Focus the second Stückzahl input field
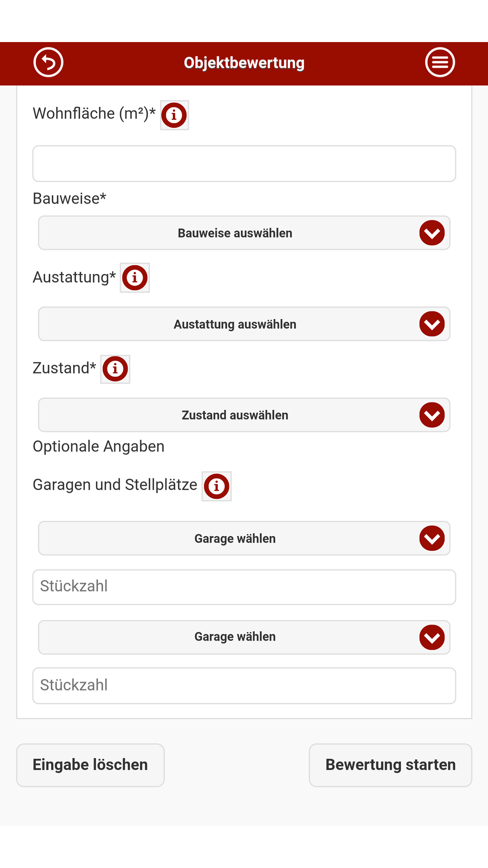Image resolution: width=488 pixels, height=868 pixels. (x=244, y=686)
